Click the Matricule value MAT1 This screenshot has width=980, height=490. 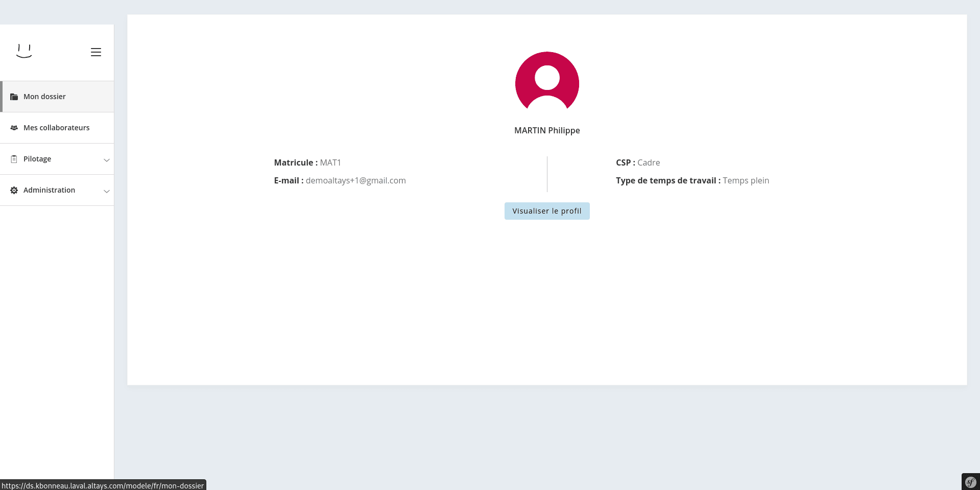tap(330, 162)
